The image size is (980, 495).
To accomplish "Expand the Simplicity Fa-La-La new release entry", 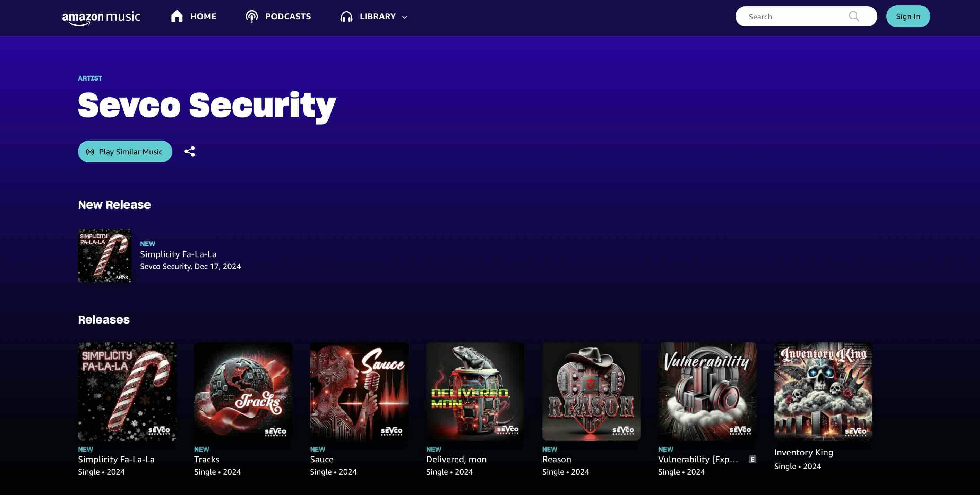I will pyautogui.click(x=179, y=254).
